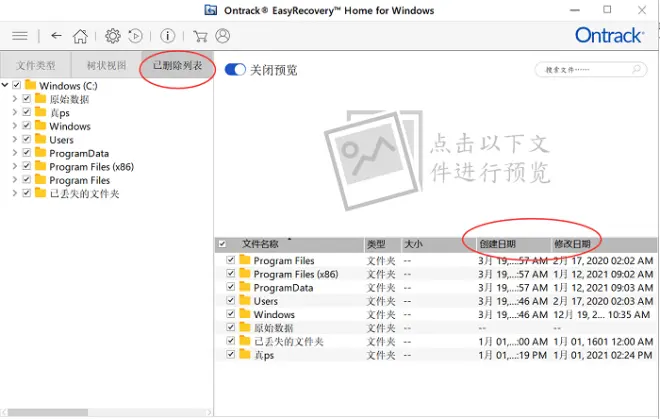Screen dimensions: 660x419
Task: Expand the ProgramData tree folder
Action: [x=15, y=152]
